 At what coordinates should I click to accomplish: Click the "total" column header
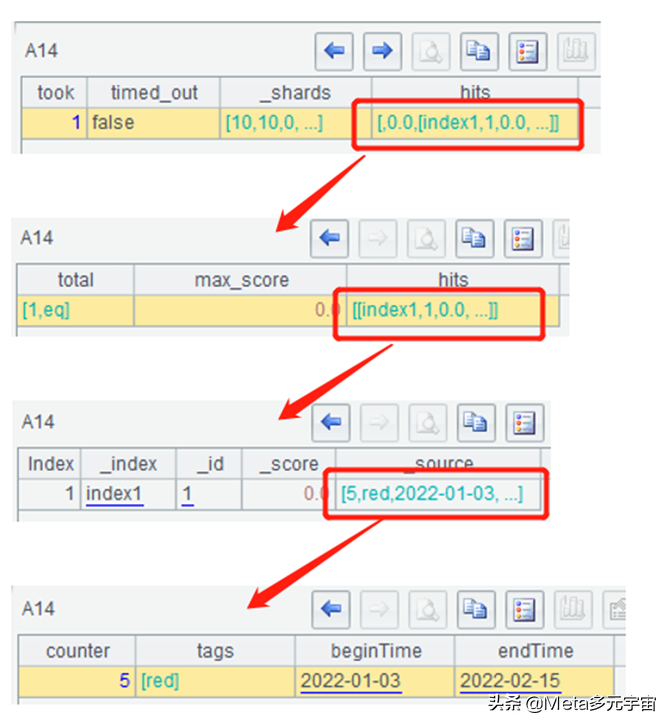click(x=76, y=280)
